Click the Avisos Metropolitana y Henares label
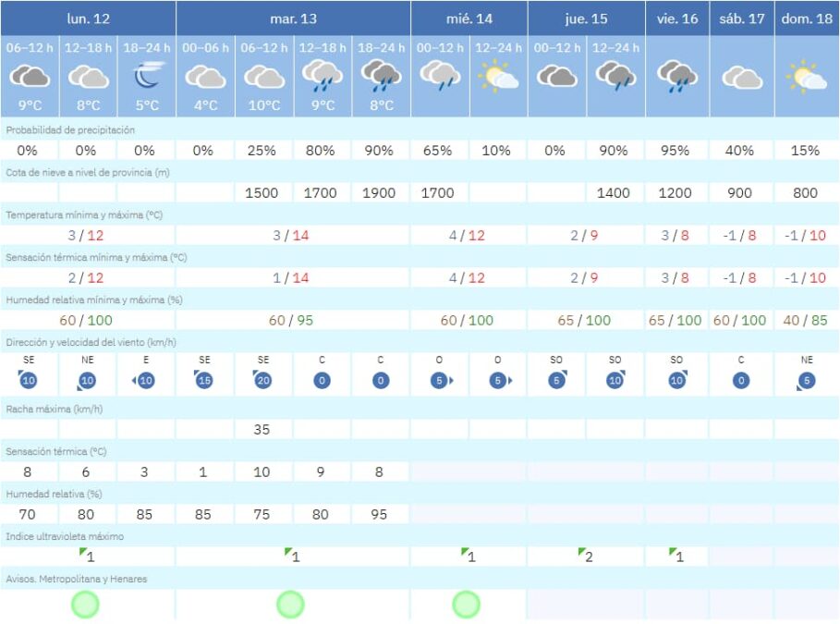Image resolution: width=840 pixels, height=624 pixels. point(77,578)
